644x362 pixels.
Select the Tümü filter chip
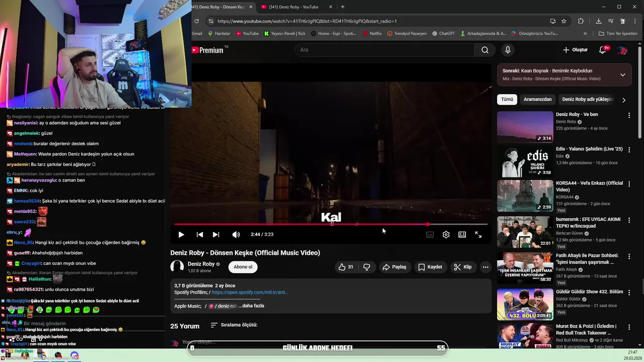(x=507, y=100)
